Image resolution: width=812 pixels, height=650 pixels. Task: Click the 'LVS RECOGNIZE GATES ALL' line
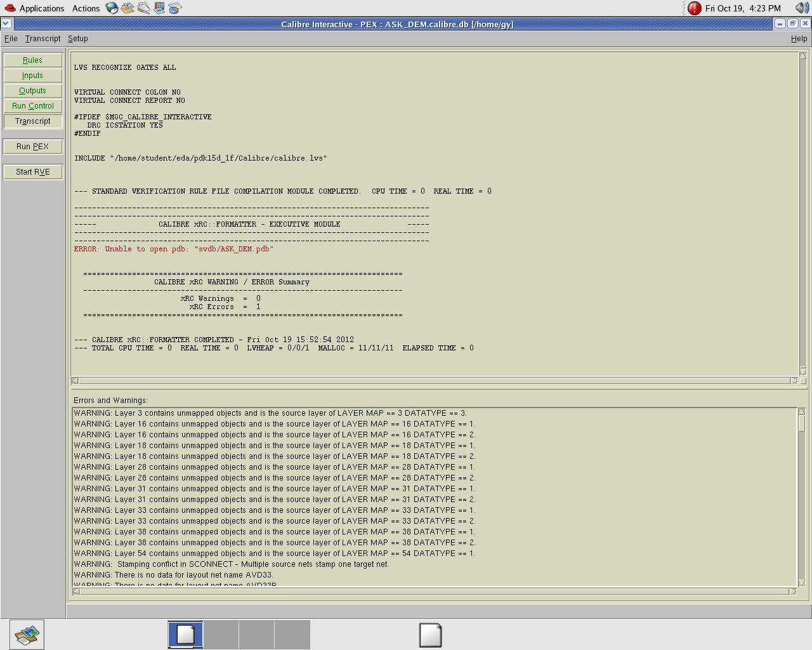click(x=125, y=68)
